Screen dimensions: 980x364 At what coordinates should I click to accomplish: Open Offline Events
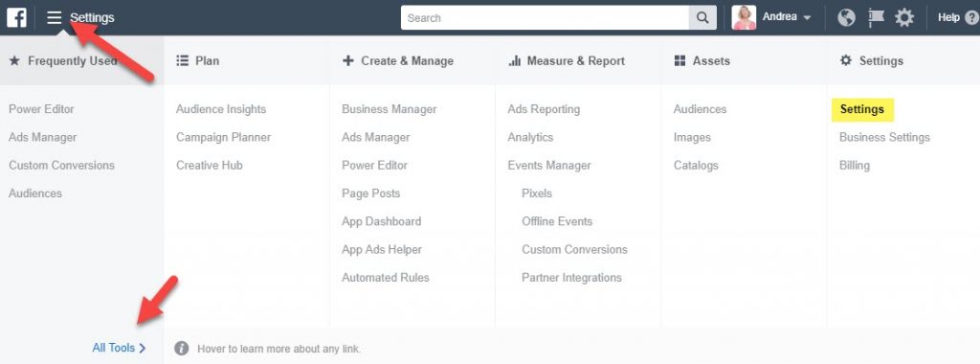coord(557,221)
